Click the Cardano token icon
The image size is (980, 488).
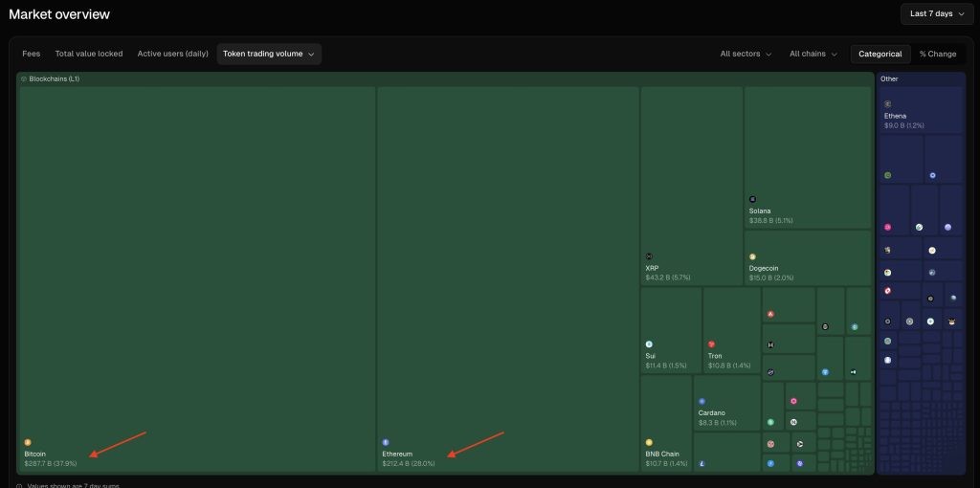(x=702, y=401)
